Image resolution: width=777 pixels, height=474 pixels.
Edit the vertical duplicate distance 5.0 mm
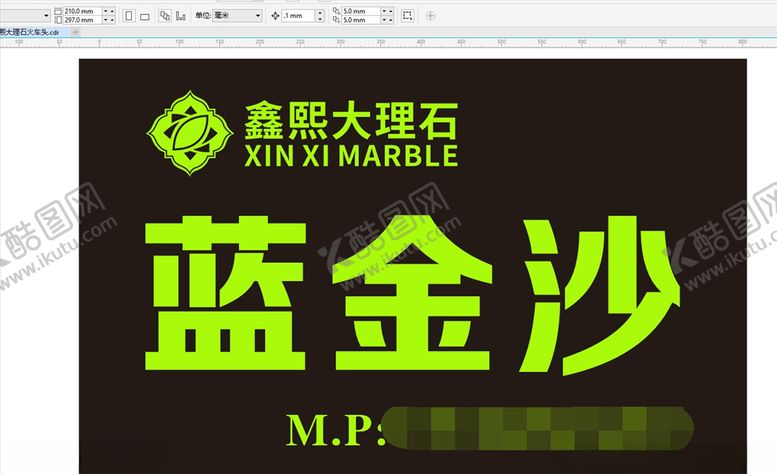point(361,20)
